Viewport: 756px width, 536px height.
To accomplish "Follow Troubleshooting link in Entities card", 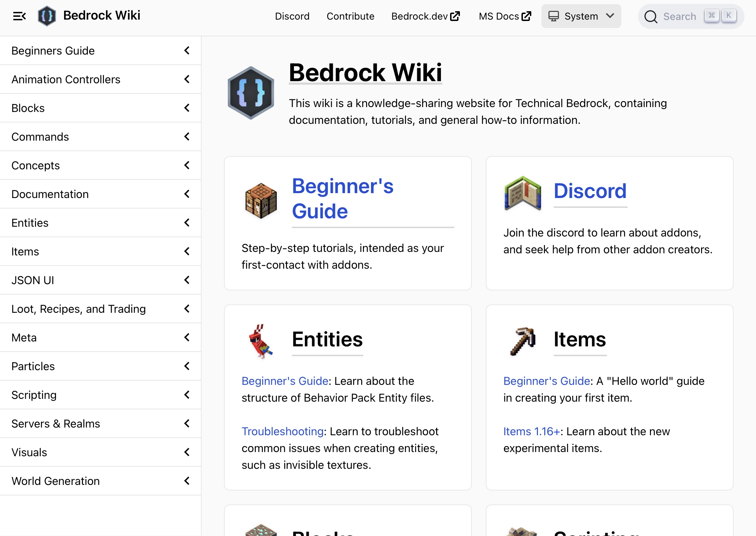I will click(282, 431).
